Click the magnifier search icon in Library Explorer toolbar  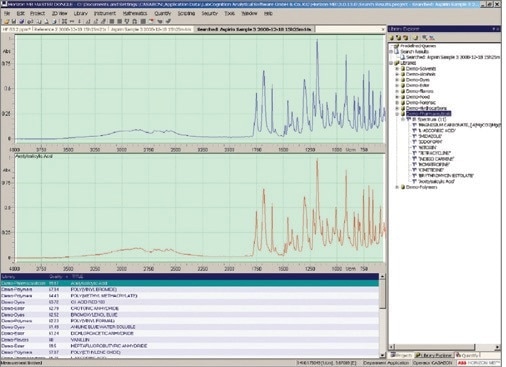click(425, 38)
